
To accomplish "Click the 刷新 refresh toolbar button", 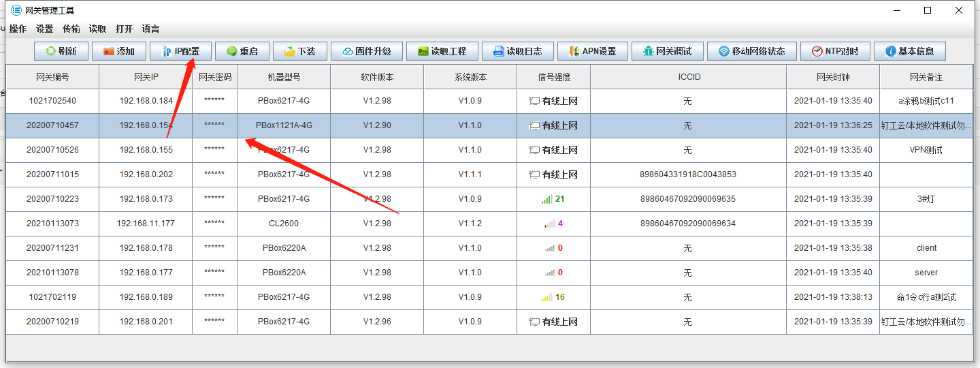I will pyautogui.click(x=61, y=51).
